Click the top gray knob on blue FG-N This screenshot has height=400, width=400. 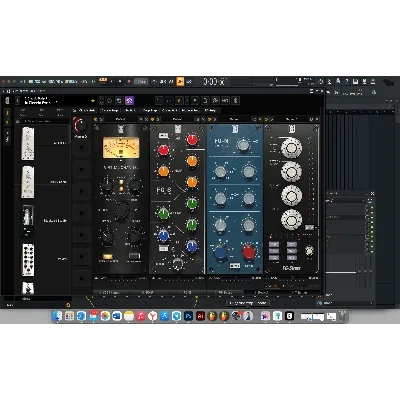click(243, 144)
